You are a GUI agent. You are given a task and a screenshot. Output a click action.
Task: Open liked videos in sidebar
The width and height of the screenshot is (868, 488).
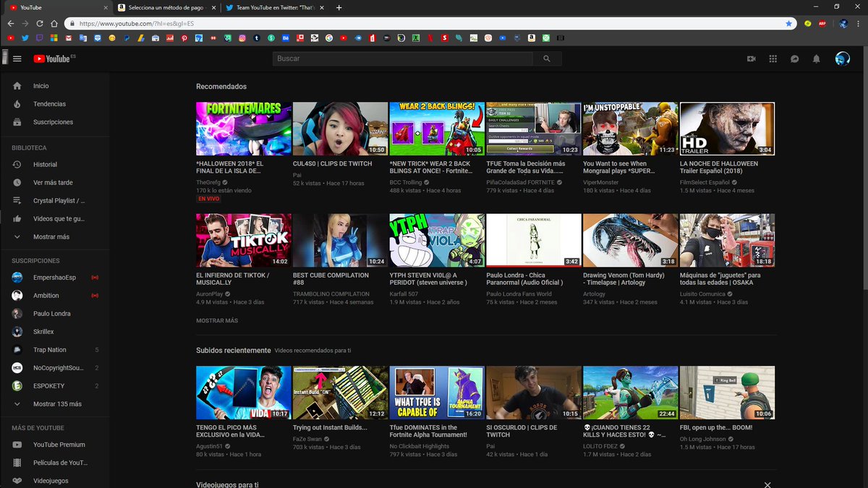pos(55,218)
